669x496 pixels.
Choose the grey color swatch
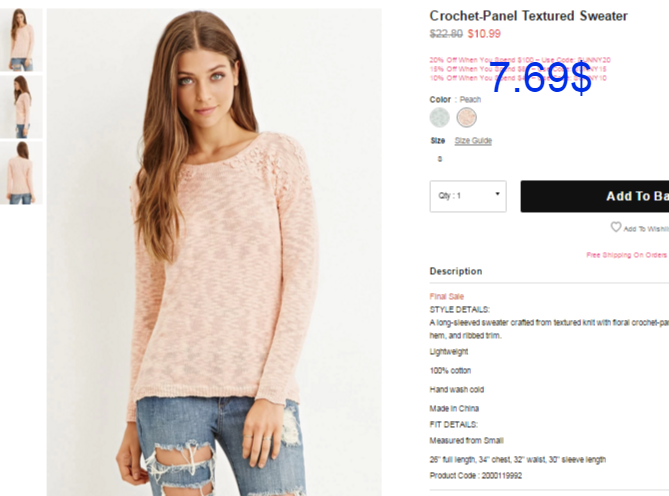click(439, 117)
